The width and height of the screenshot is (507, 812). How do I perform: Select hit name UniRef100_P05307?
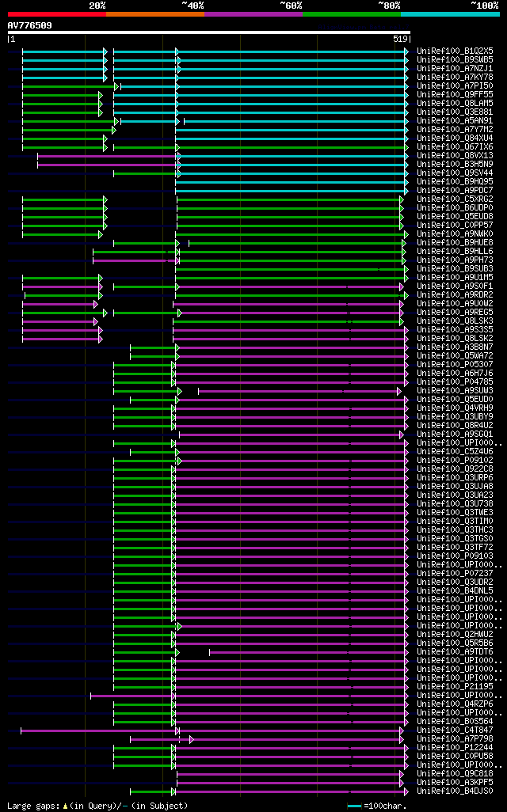[x=456, y=365]
